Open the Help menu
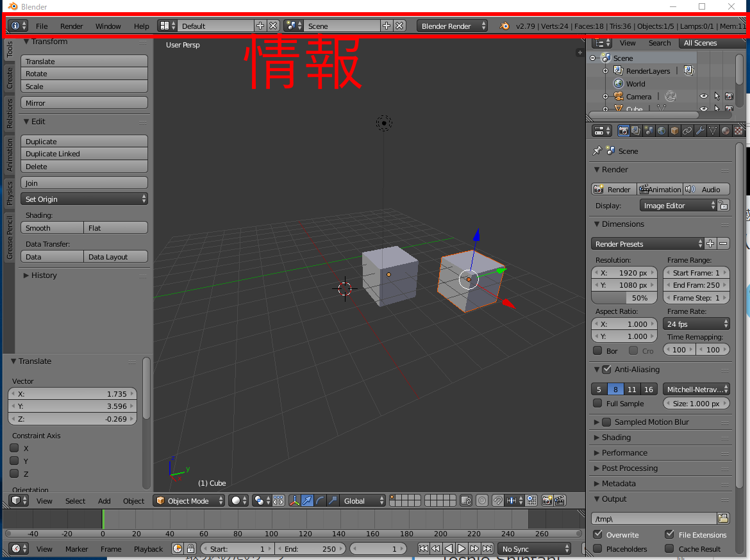This screenshot has height=560, width=750. 141,26
